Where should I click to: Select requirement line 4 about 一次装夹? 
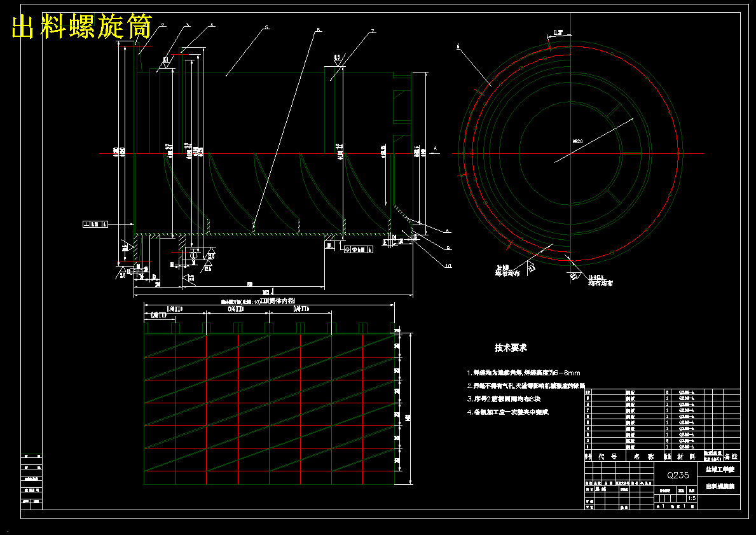coord(507,412)
